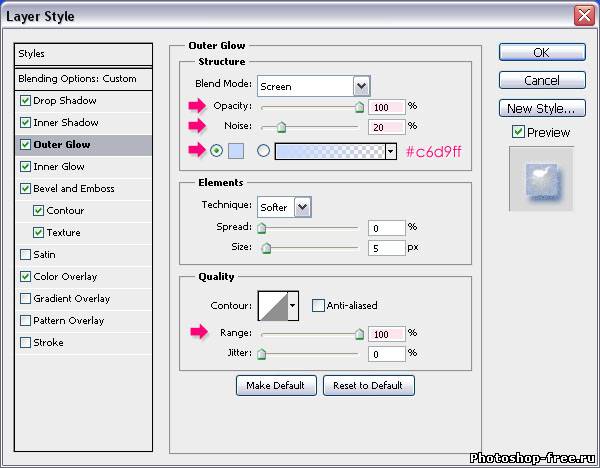Select Blending Options: Custom in list

(x=77, y=79)
